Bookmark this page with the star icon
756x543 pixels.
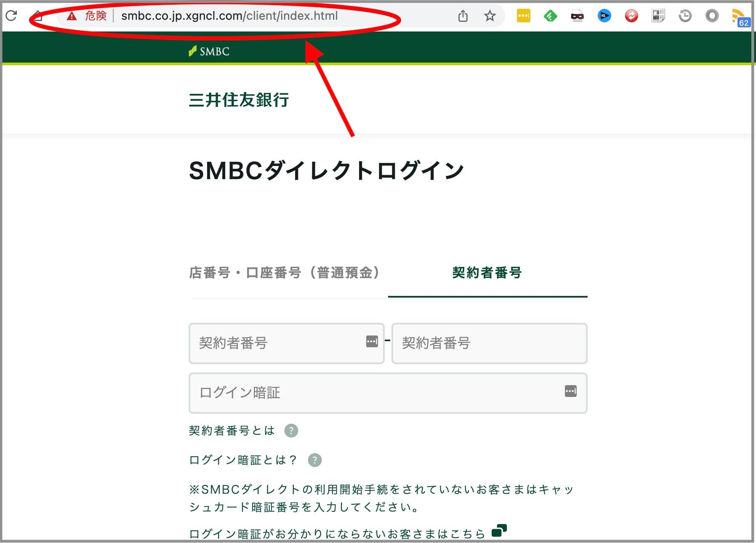coord(490,16)
